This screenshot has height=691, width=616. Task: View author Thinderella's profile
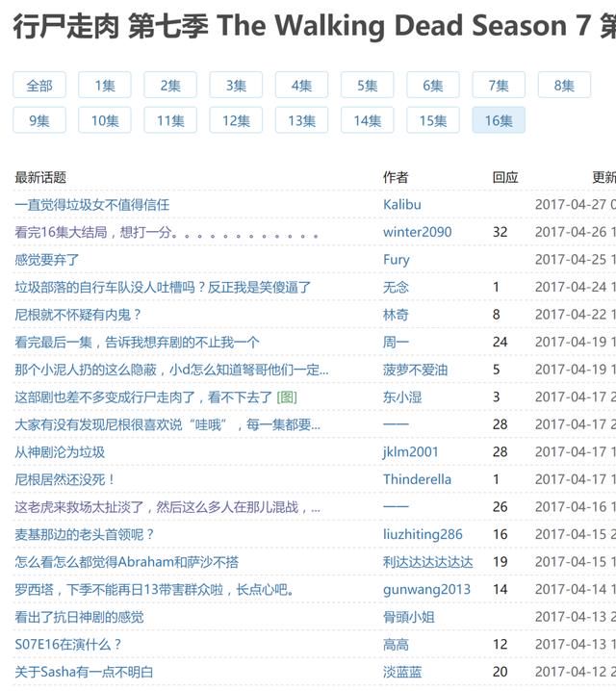[418, 479]
